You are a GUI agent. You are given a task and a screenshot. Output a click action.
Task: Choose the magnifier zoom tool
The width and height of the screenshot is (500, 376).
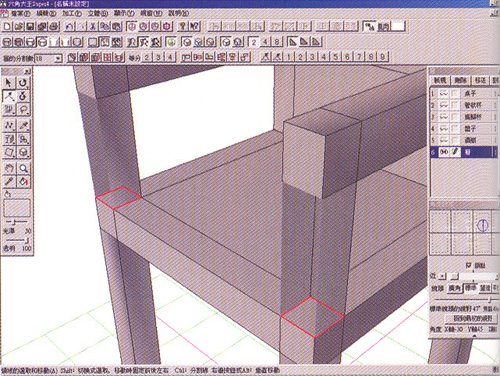[x=23, y=168]
